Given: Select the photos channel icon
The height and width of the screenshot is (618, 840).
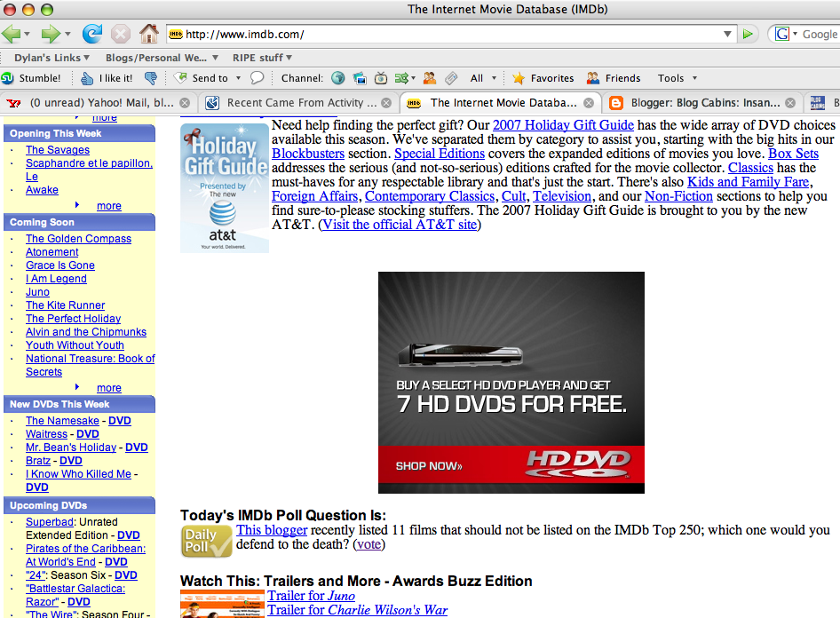Looking at the screenshot, I should (x=360, y=78).
